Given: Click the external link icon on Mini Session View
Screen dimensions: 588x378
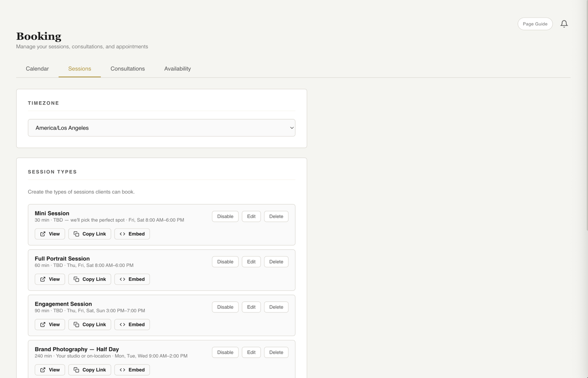Looking at the screenshot, I should click(43, 234).
